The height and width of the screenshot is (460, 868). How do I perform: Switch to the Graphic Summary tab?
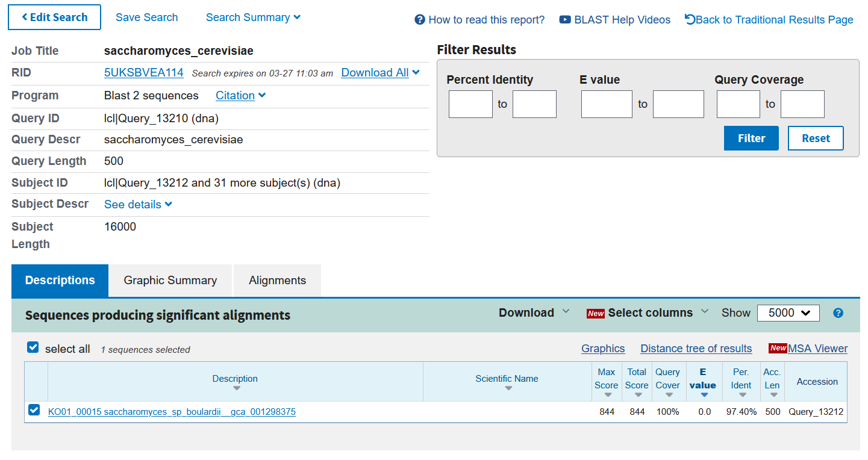170,281
